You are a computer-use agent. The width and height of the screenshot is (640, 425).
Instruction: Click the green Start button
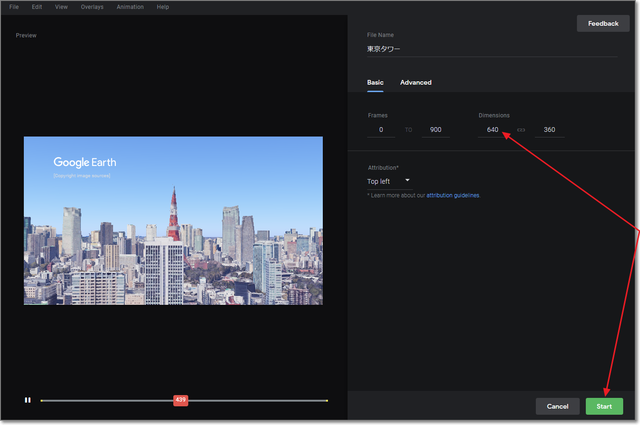pos(604,406)
